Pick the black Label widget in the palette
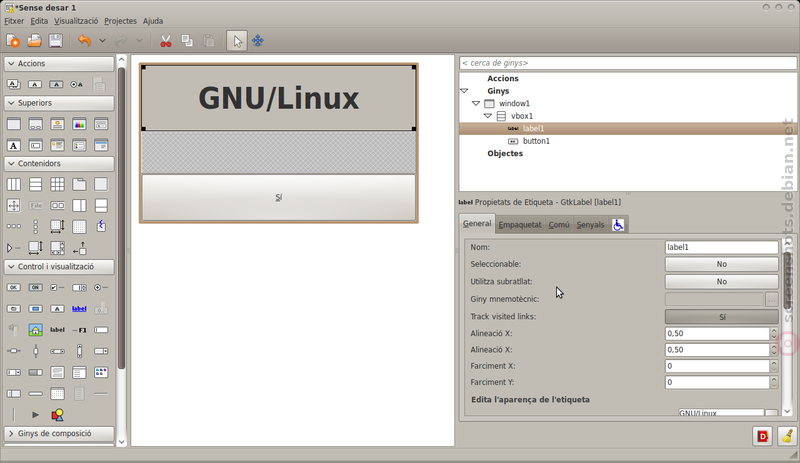 (58, 330)
